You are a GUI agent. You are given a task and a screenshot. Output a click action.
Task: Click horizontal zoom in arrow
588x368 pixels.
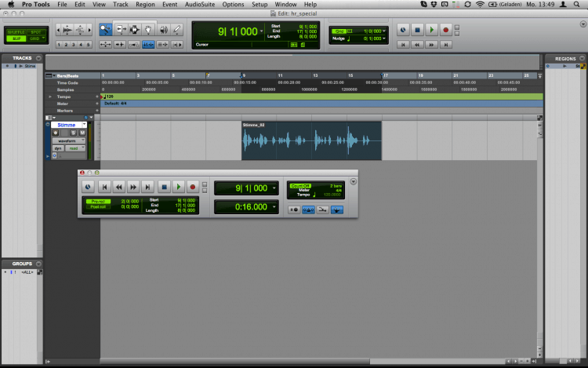(x=89, y=30)
